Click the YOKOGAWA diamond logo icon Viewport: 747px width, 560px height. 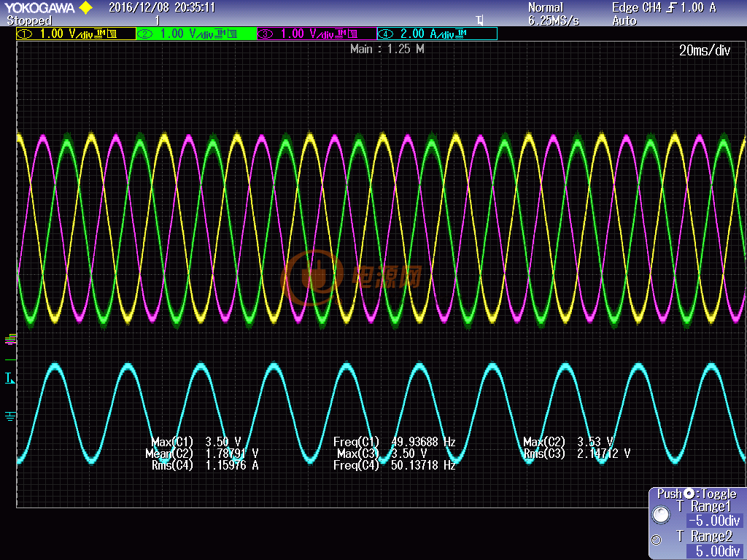[x=86, y=7]
